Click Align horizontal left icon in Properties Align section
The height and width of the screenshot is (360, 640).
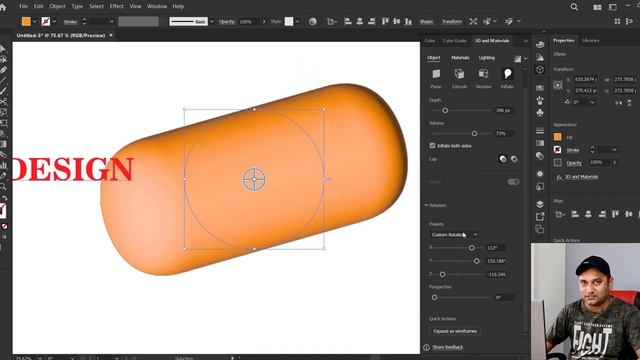[x=575, y=214]
